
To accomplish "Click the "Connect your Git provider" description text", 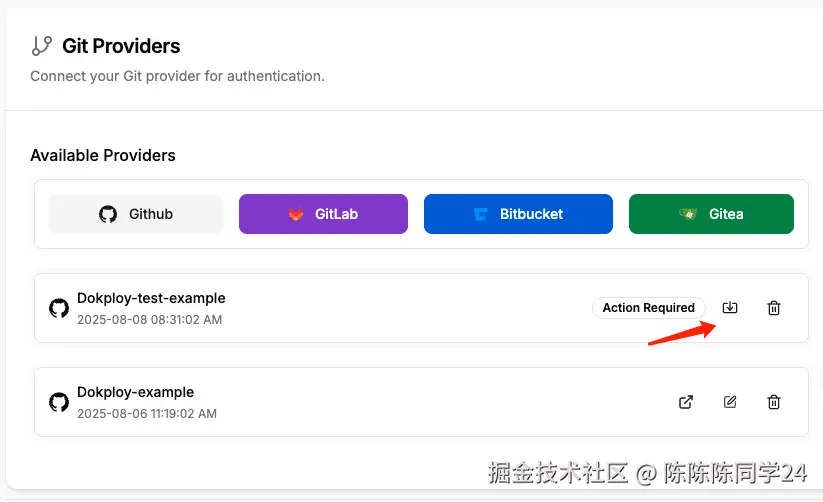I will click(177, 76).
